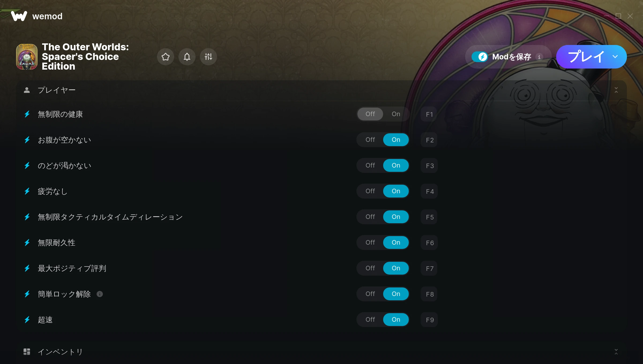The image size is (643, 364).
Task: Switch お腹が空かない to Off
Action: 370,140
